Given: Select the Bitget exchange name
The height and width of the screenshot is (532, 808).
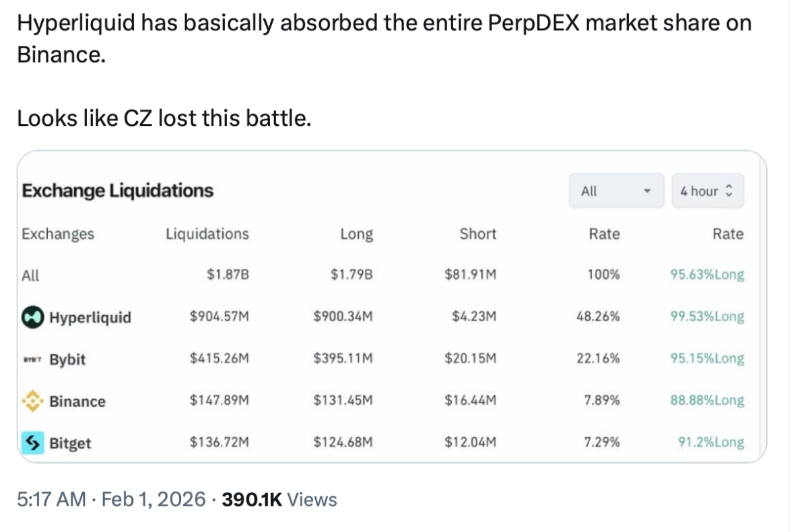Looking at the screenshot, I should (x=70, y=444).
